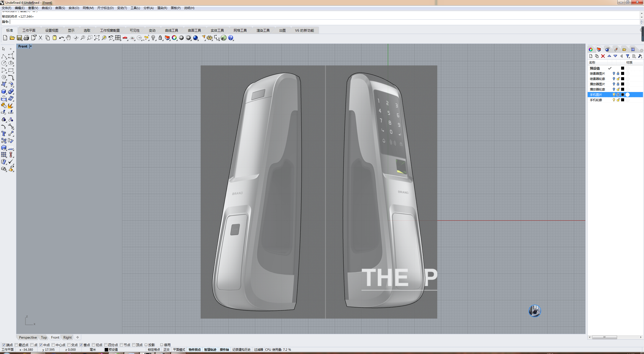
Task: Click the Print icon in toolbar
Action: pos(26,38)
